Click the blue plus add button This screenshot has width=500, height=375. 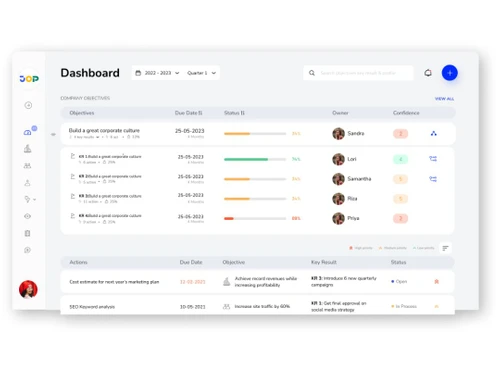point(450,73)
